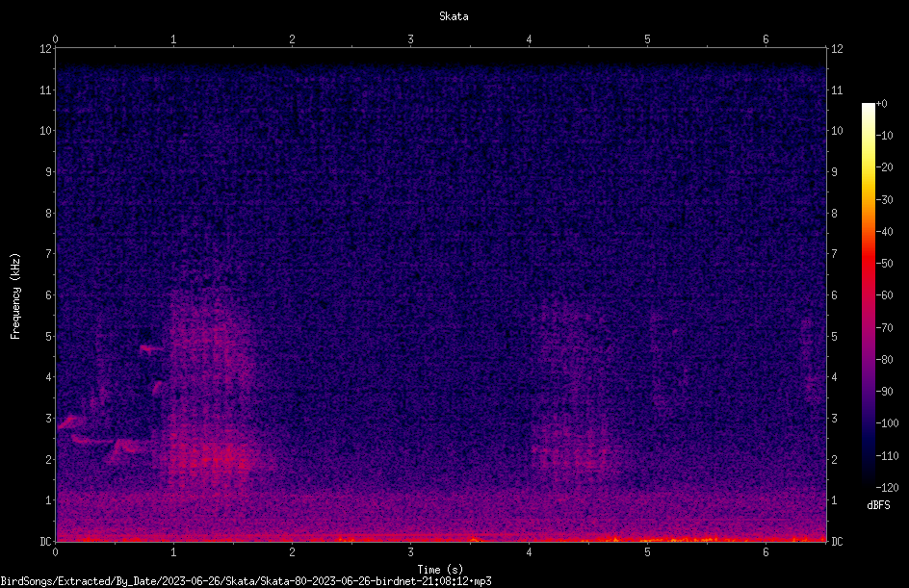Click the 'Skata' chart title
This screenshot has height=588, width=909.
(454, 16)
